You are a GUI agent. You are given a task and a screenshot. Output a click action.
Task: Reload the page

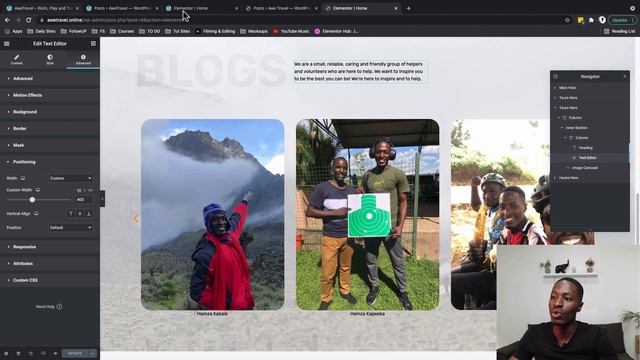coord(29,20)
